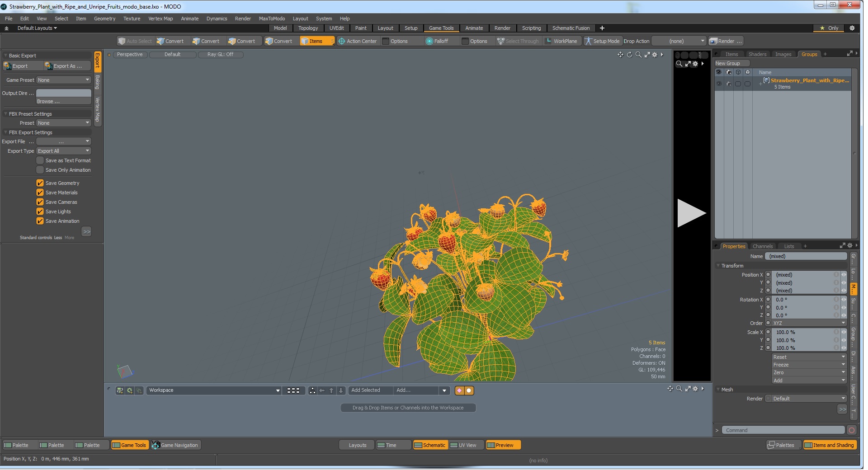Switch to the Channels tab
Screen dimensions: 868x470
point(763,246)
